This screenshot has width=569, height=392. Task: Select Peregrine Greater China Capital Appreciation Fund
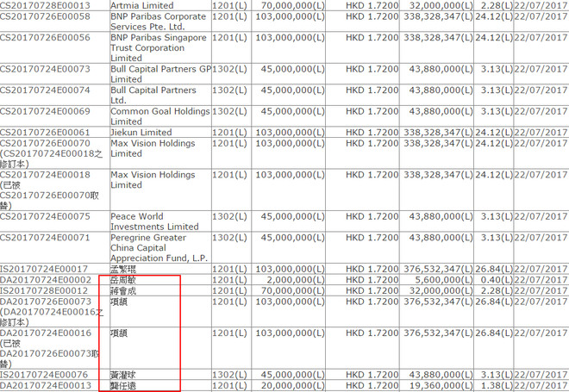click(x=159, y=247)
